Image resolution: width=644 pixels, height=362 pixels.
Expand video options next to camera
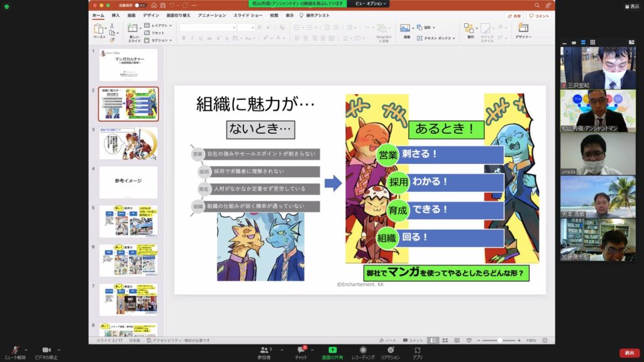(x=58, y=350)
